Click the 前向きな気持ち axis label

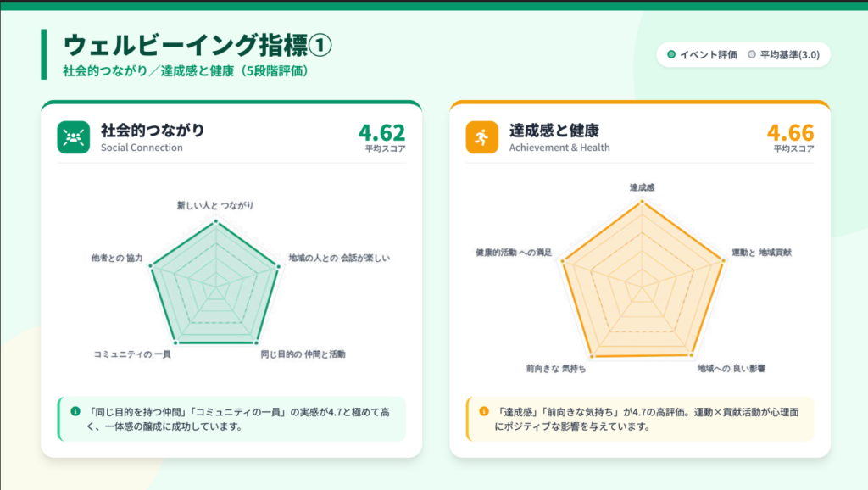pos(556,369)
